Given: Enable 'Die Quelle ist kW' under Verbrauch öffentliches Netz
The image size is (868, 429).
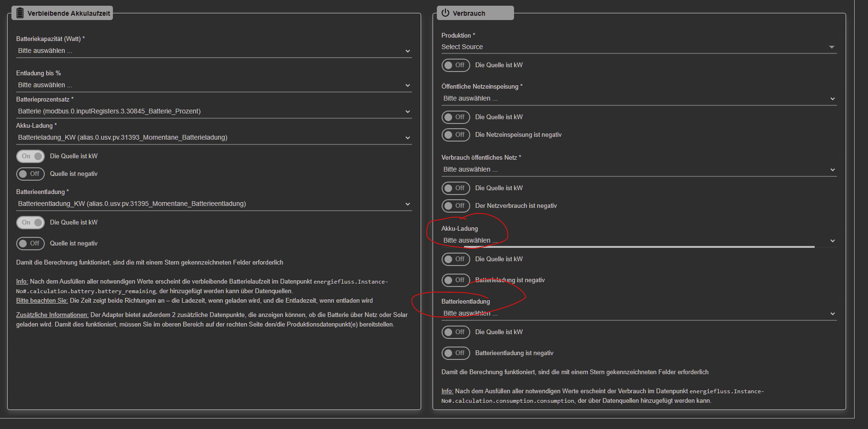Looking at the screenshot, I should pyautogui.click(x=456, y=188).
